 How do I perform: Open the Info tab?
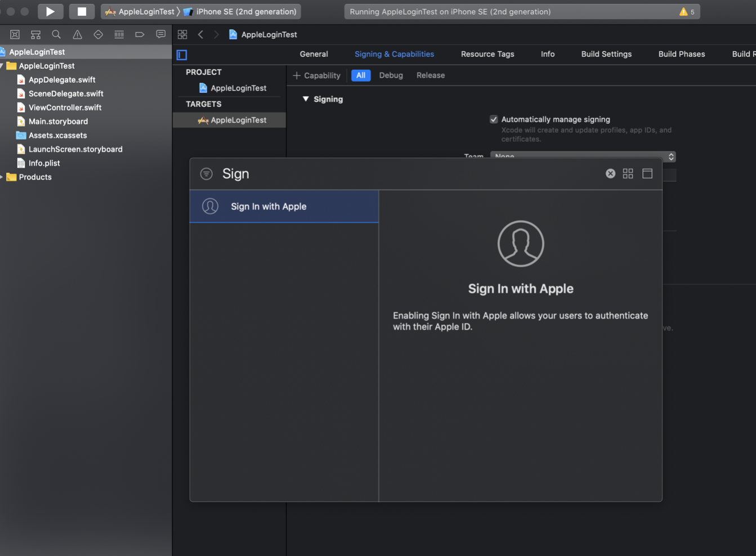pos(548,54)
